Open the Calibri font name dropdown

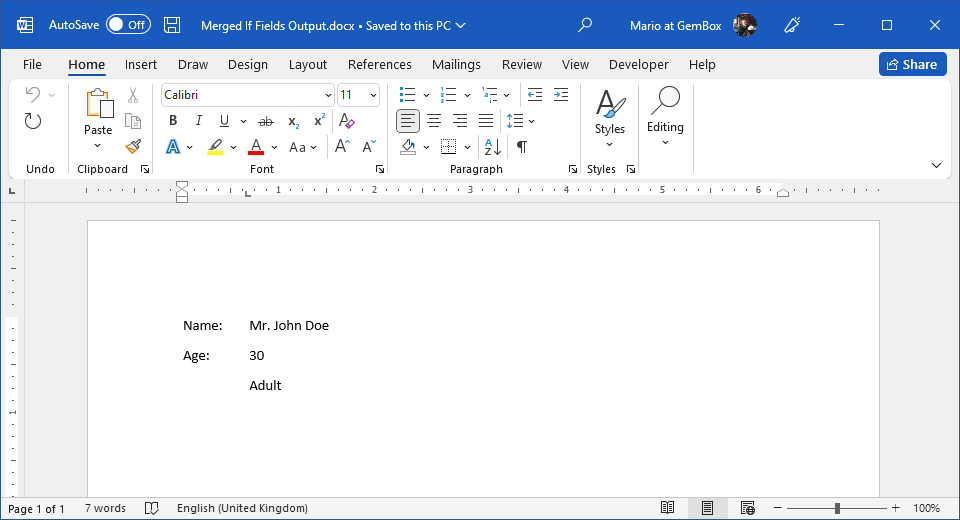click(x=328, y=95)
